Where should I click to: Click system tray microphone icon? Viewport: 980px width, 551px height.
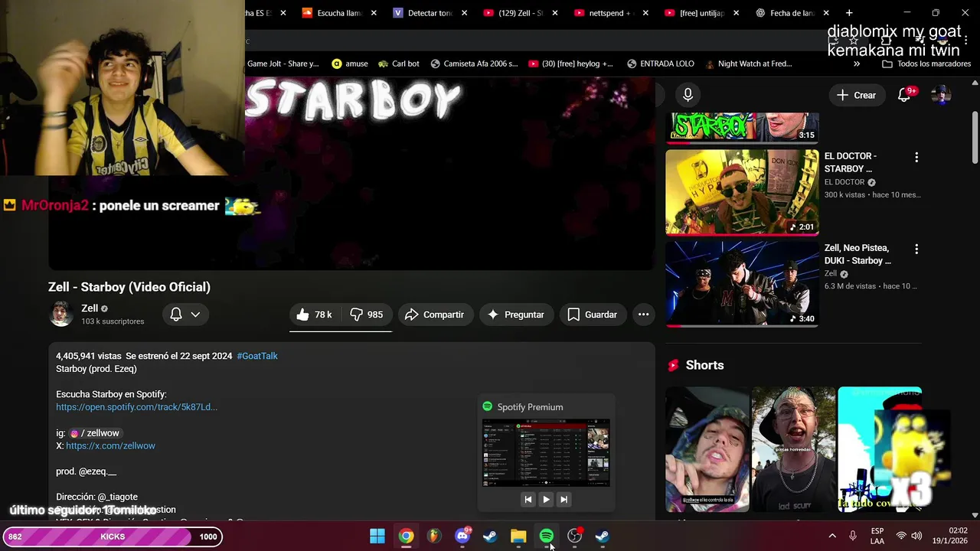(x=853, y=536)
